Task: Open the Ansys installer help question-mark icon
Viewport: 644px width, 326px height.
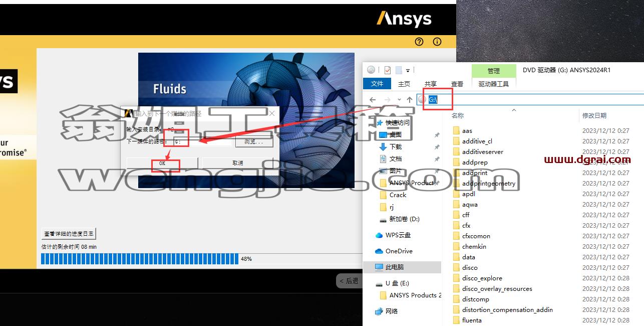Action: (420, 42)
